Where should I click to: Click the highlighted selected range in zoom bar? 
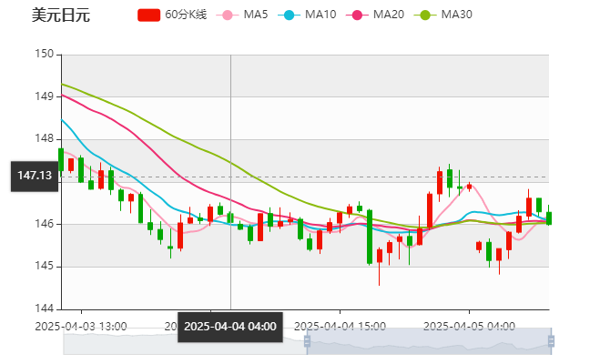click(x=428, y=342)
